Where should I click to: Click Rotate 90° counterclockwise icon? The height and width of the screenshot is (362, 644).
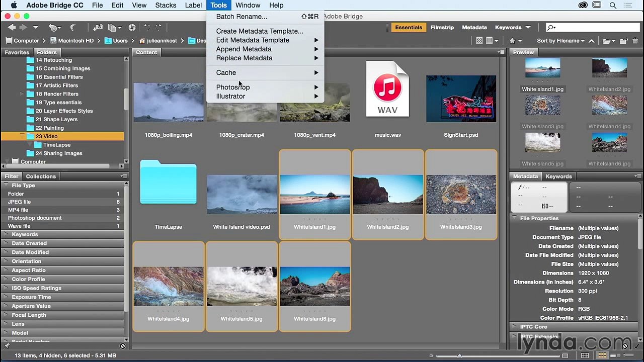(x=147, y=28)
